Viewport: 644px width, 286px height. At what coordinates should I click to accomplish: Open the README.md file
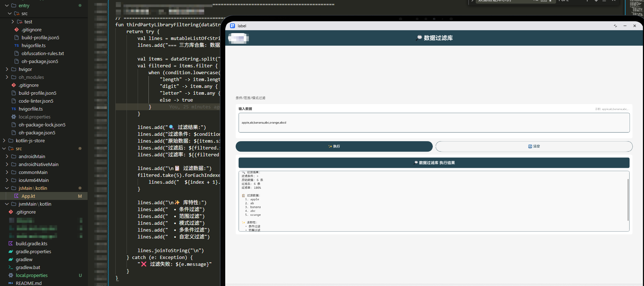28,283
